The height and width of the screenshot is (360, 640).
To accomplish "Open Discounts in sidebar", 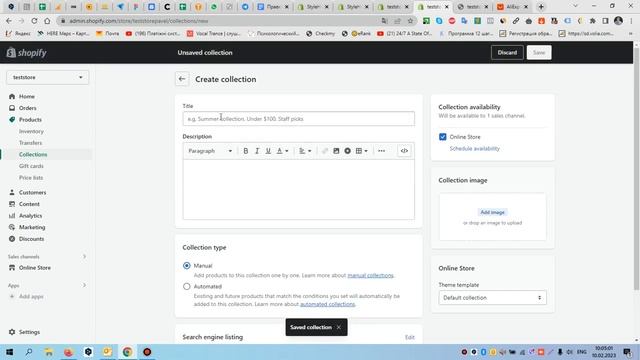I will click(31, 239).
